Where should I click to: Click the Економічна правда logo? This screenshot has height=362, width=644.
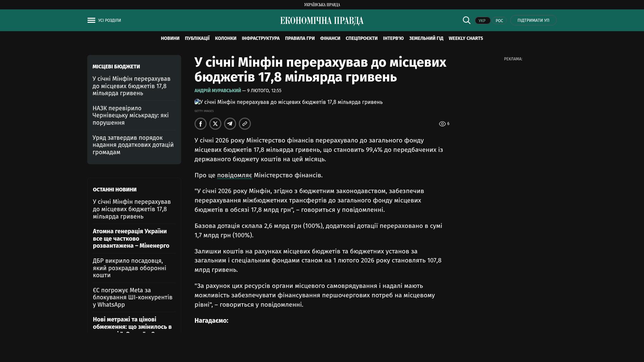click(322, 21)
